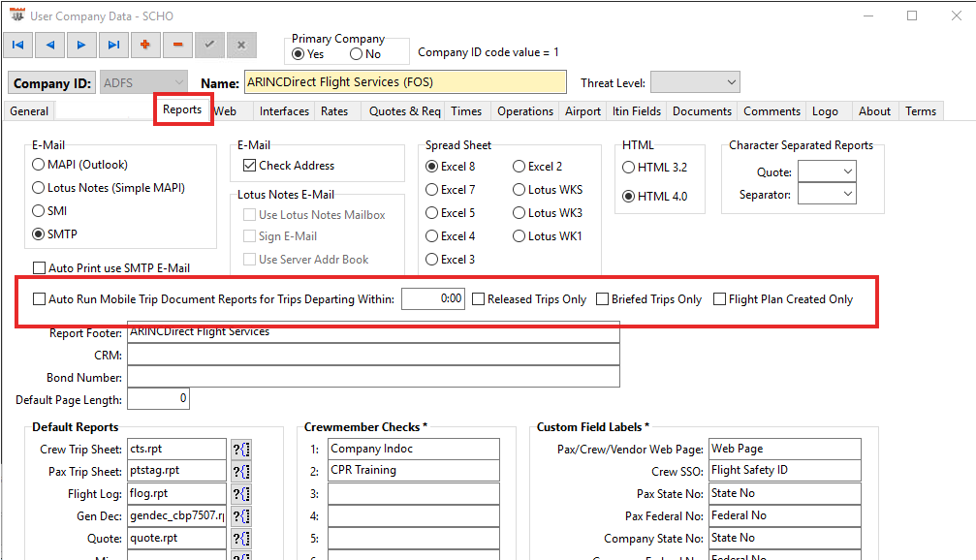Click the Company ID button
Image resolution: width=976 pixels, height=560 pixels.
pyautogui.click(x=51, y=82)
